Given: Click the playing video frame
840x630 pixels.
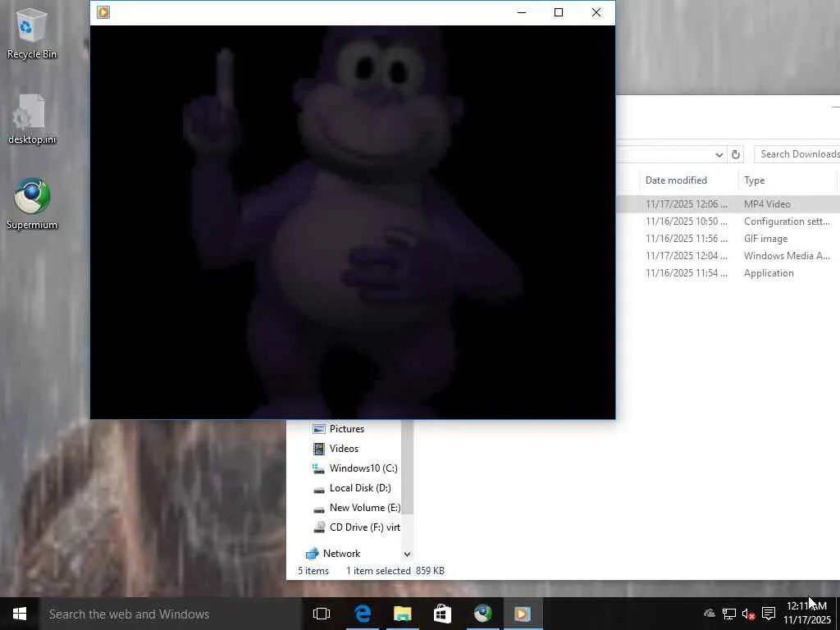Looking at the screenshot, I should (x=353, y=222).
